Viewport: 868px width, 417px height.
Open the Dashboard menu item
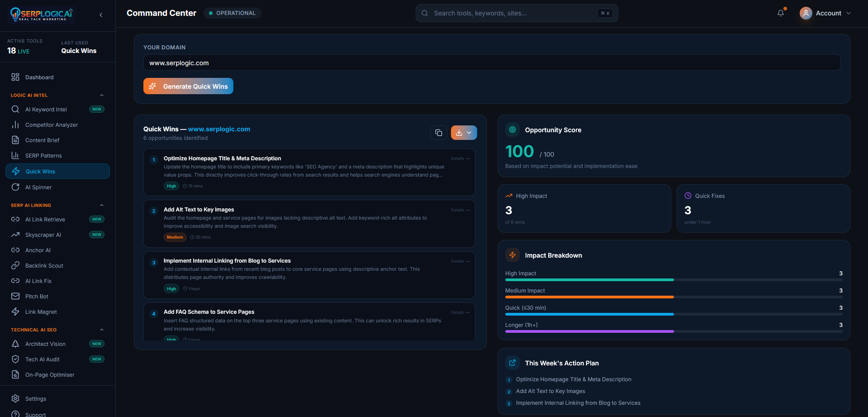point(57,77)
